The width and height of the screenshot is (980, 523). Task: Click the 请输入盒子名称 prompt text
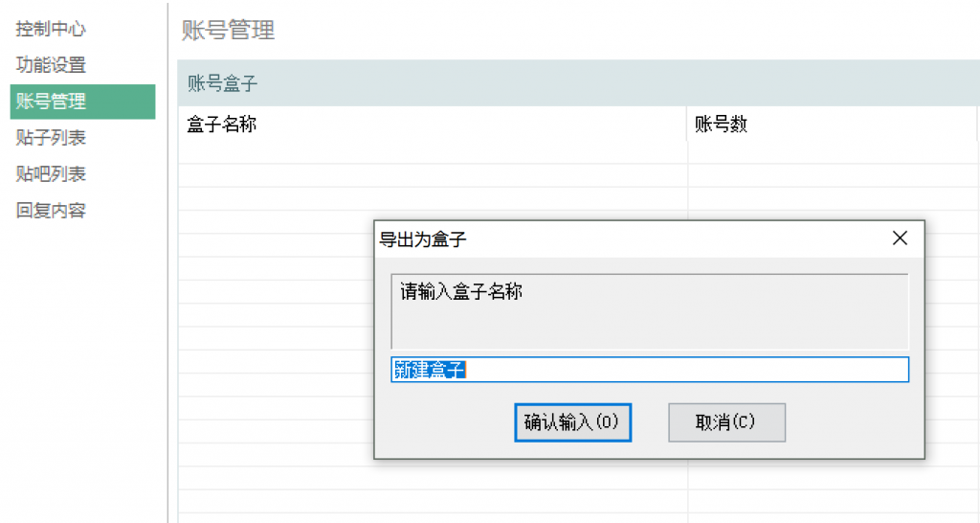(461, 292)
